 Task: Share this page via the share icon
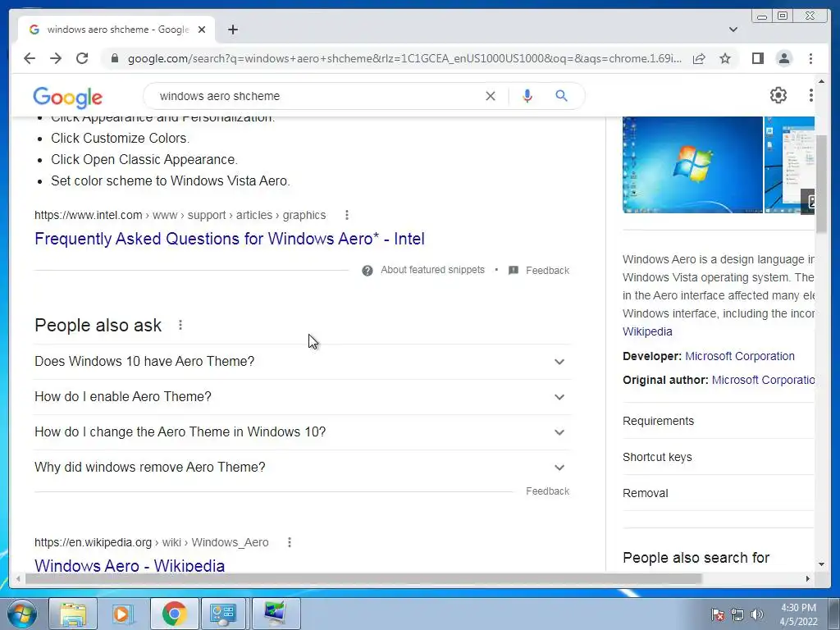(699, 58)
